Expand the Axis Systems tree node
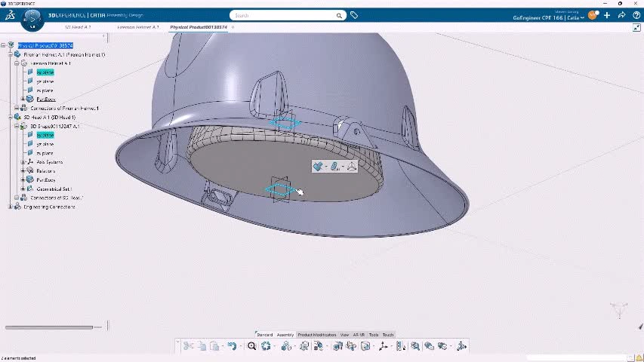This screenshot has width=644, height=362. [x=23, y=161]
